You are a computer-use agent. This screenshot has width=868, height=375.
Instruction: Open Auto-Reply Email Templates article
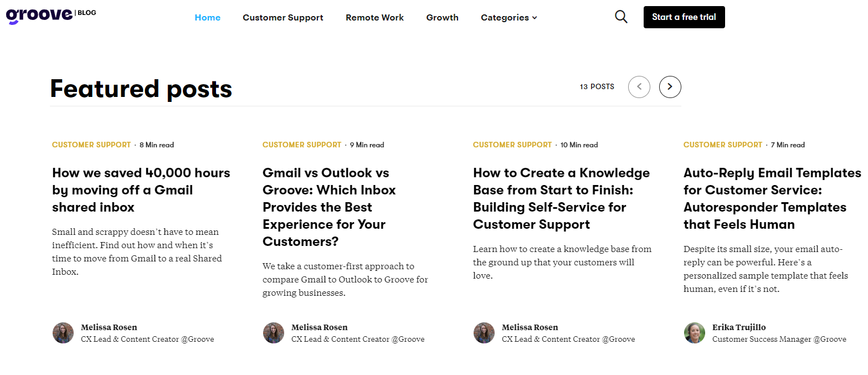point(772,198)
